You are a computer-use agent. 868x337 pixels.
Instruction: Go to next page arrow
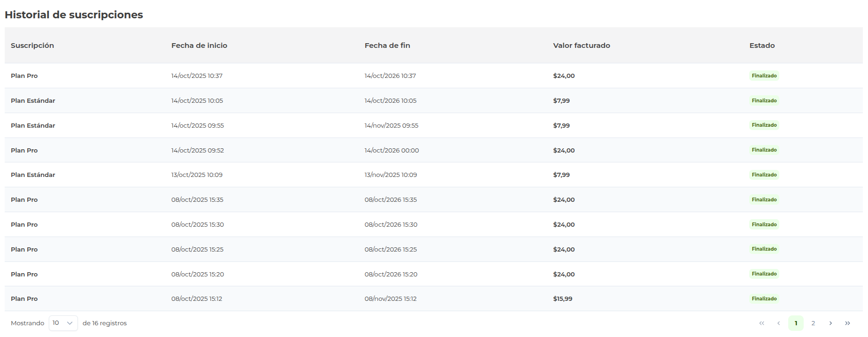(830, 323)
